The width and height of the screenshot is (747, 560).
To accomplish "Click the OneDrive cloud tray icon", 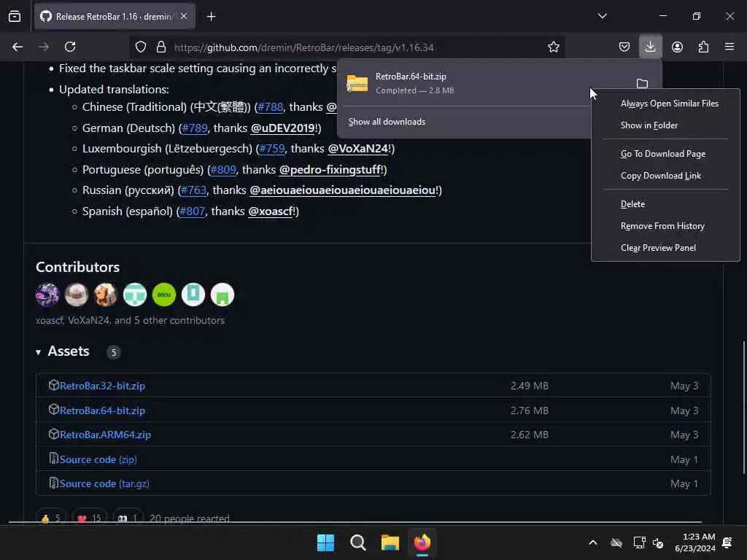I will (616, 542).
